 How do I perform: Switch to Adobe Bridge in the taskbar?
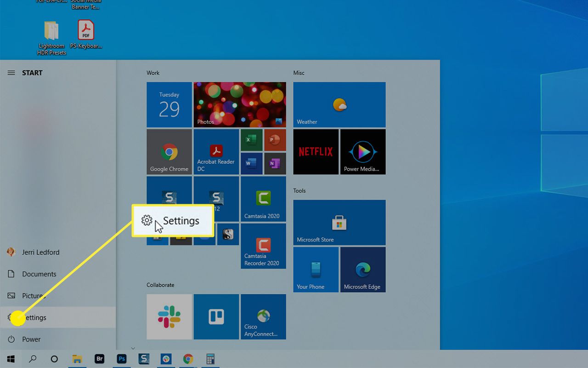pyautogui.click(x=99, y=359)
